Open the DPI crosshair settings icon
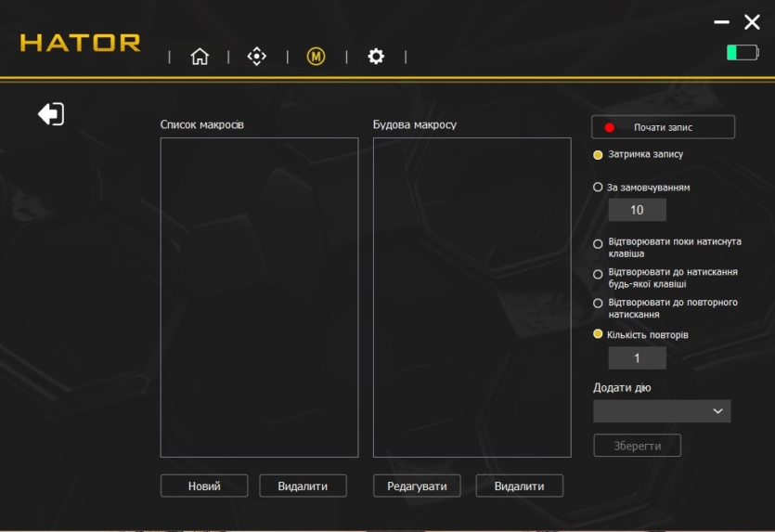The height and width of the screenshot is (532, 775). pos(256,57)
